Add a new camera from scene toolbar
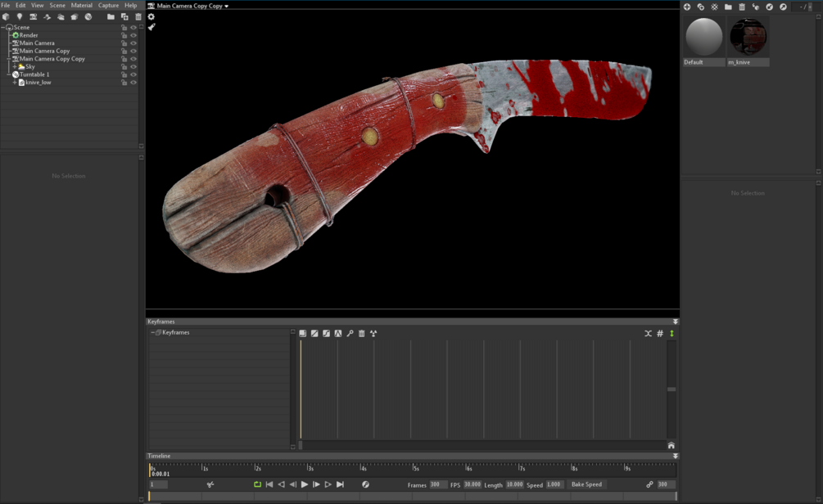823x504 pixels. click(x=33, y=17)
